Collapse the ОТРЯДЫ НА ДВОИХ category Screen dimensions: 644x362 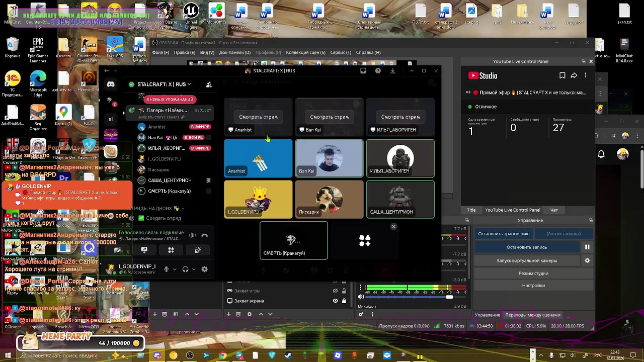point(183,208)
